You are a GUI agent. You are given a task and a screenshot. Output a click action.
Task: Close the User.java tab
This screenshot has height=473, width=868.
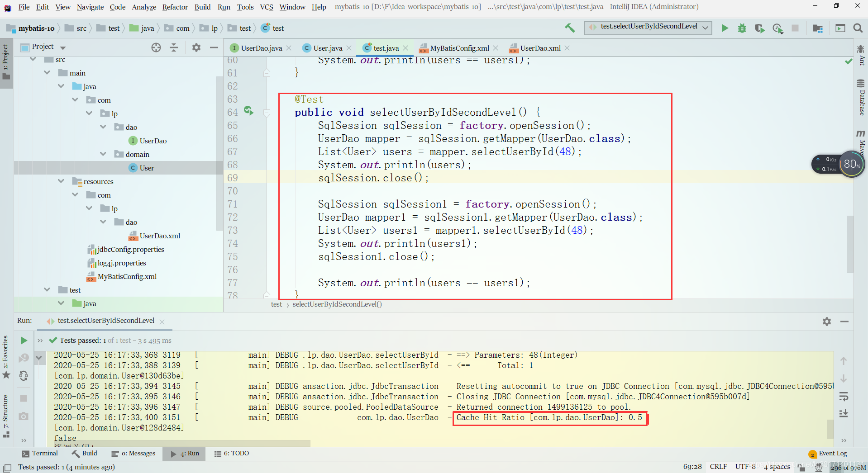click(349, 48)
